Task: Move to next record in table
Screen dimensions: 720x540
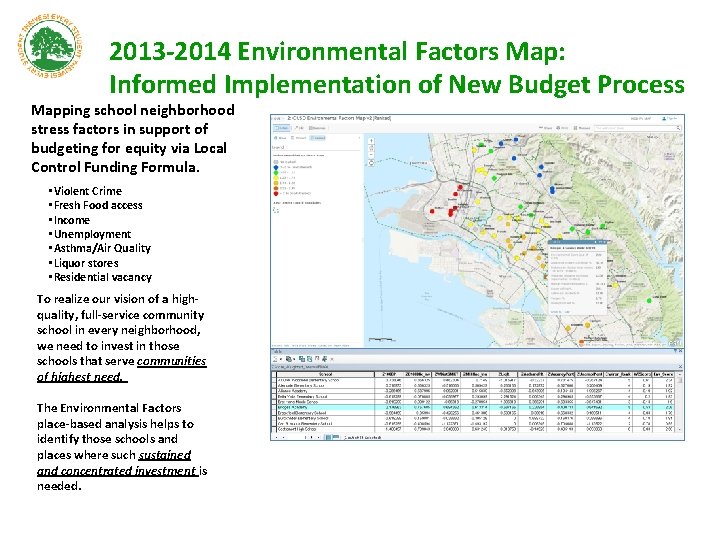Action: [x=312, y=438]
